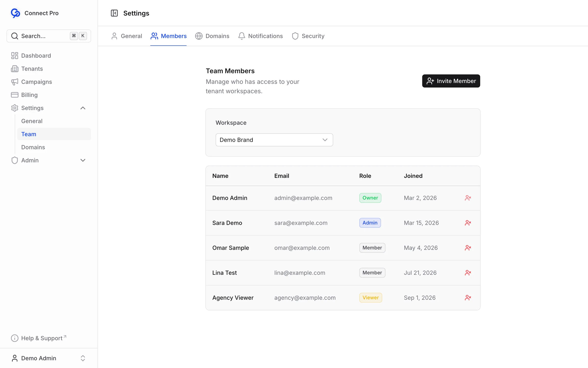This screenshot has height=368, width=588.
Task: Open the Help & Support link text
Action: [x=42, y=338]
